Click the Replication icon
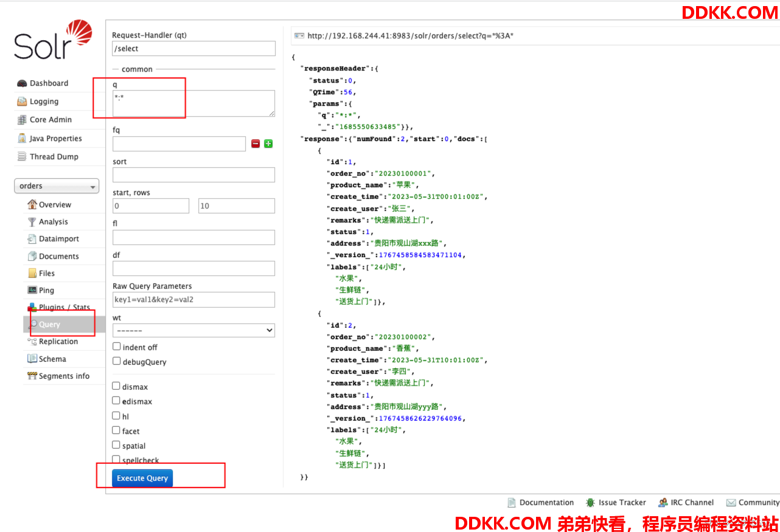The image size is (780, 532). pos(32,342)
